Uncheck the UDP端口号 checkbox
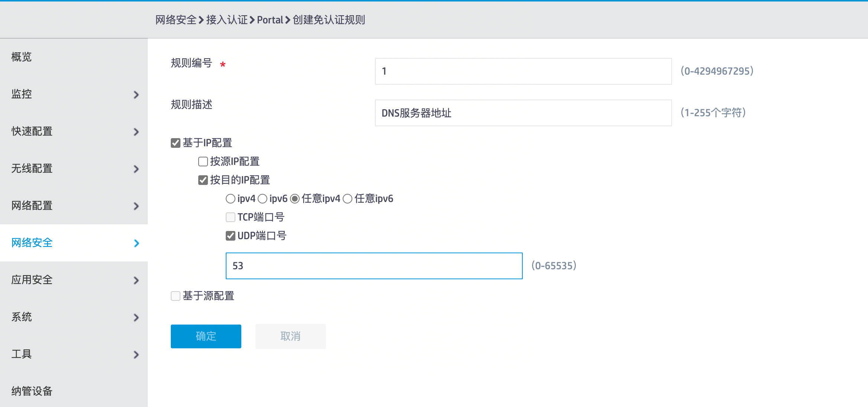868x407 pixels. 231,236
